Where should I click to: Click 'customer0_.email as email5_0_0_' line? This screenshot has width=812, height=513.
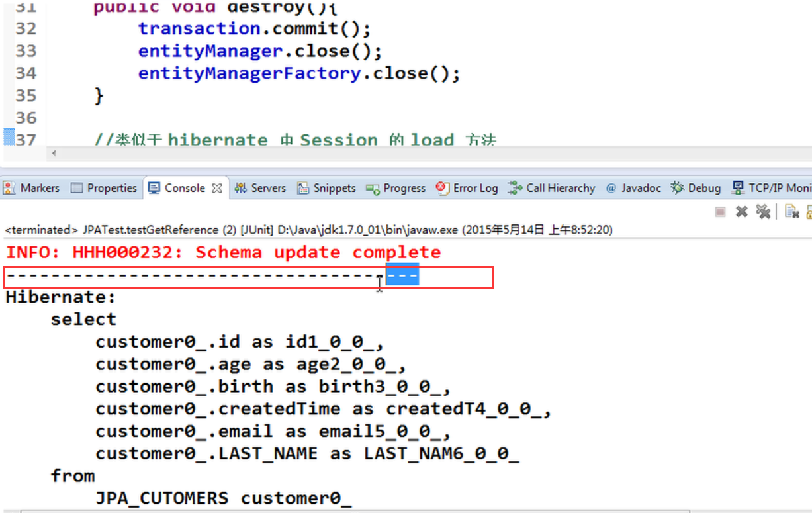(273, 431)
